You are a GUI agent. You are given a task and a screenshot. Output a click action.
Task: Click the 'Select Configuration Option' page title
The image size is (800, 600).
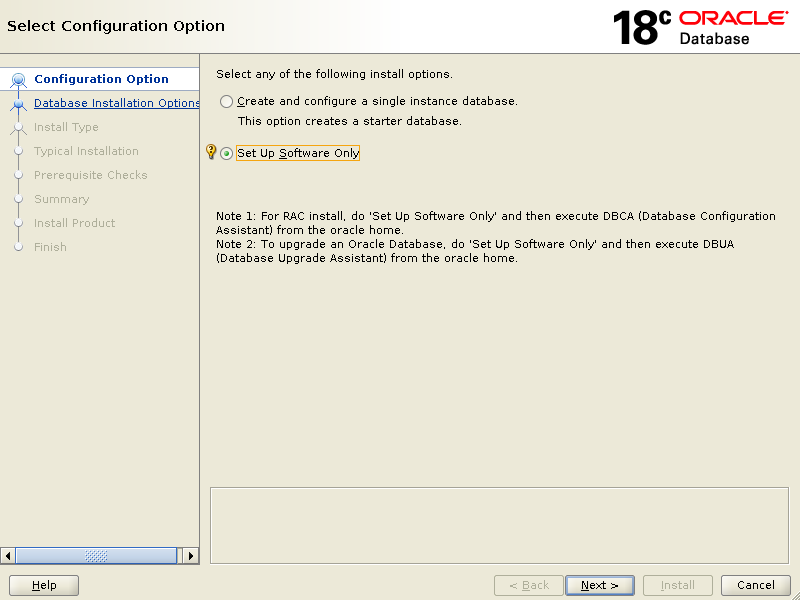[x=116, y=26]
